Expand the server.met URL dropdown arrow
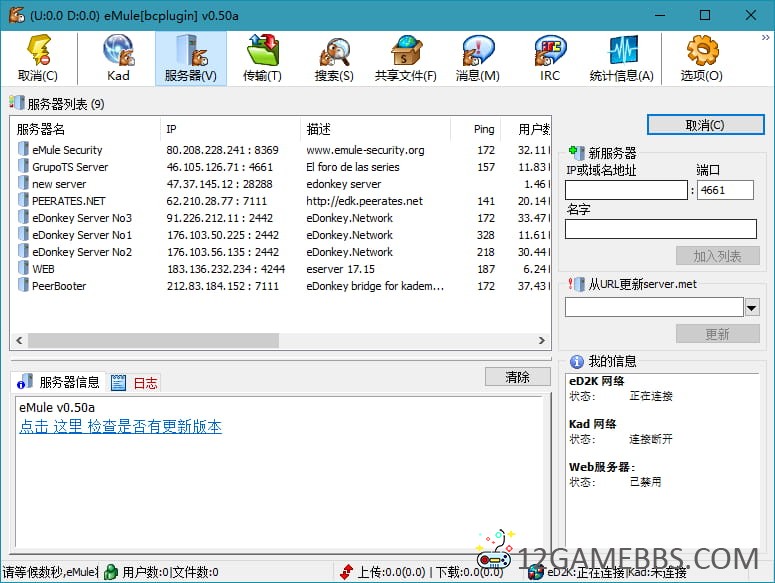775x583 pixels. click(x=752, y=308)
